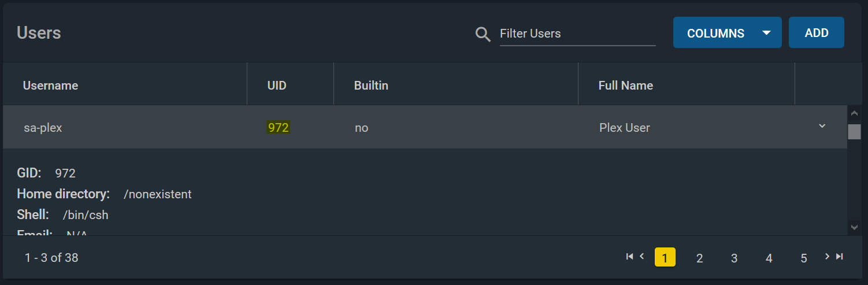The image size is (868, 285).
Task: Focus the Filter Users field
Action: click(x=577, y=34)
